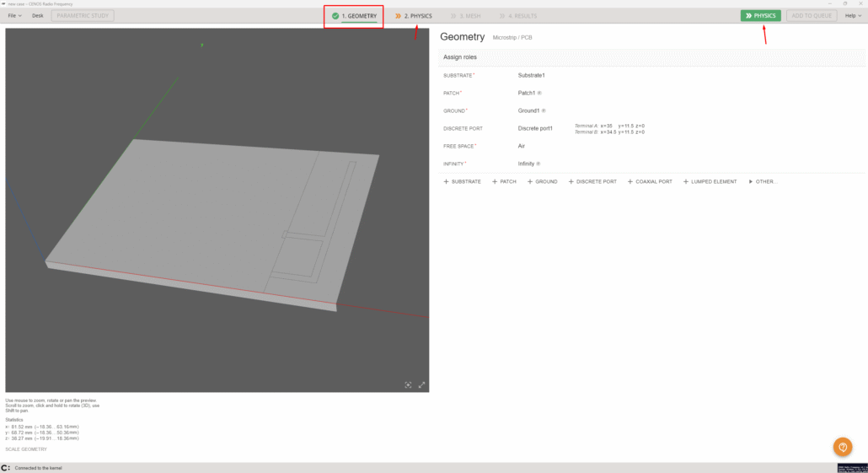The width and height of the screenshot is (868, 473).
Task: Open the Help dropdown menu
Action: click(x=852, y=15)
